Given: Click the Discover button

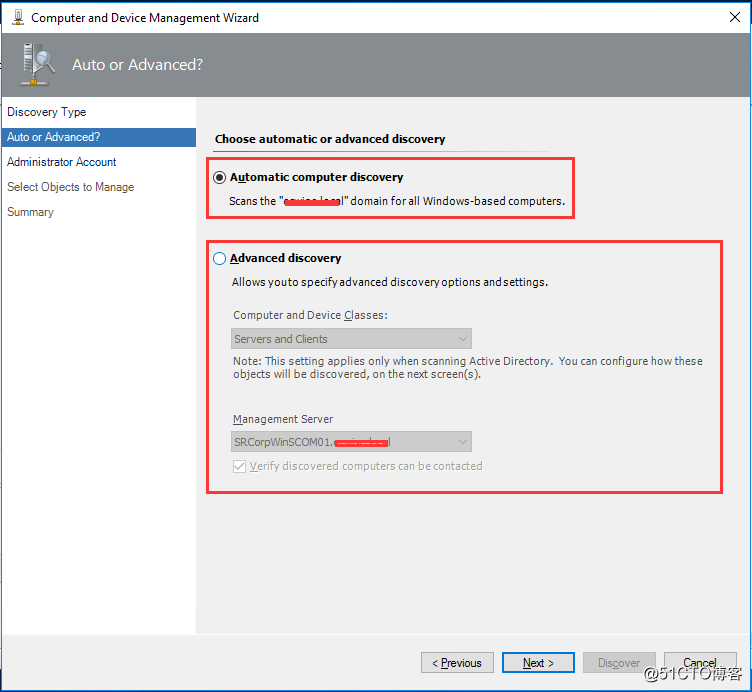Looking at the screenshot, I should [x=619, y=663].
